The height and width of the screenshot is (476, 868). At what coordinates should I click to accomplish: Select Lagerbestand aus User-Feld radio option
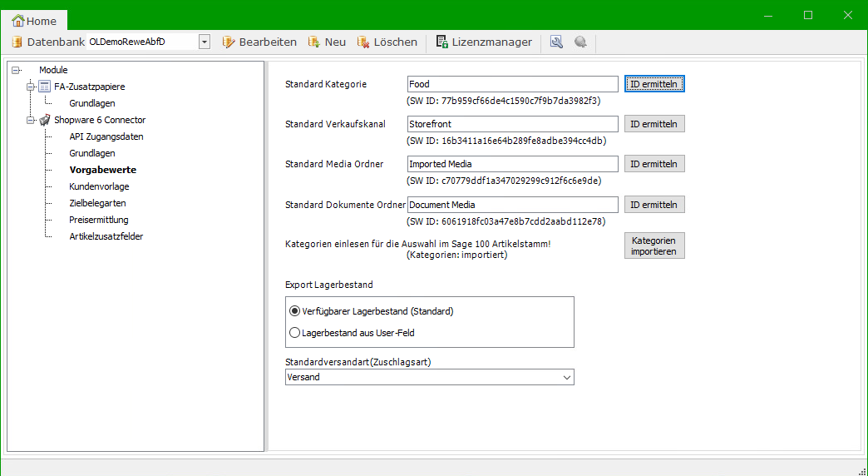pos(294,333)
